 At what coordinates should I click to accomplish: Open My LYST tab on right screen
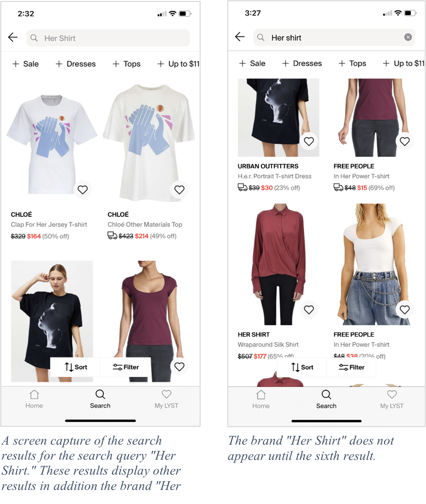(x=392, y=399)
